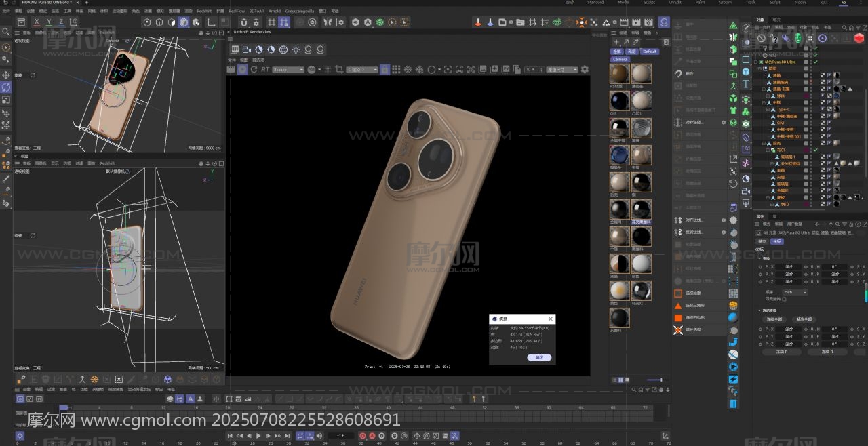868x446 pixels.
Task: Collapse the 有尔 node in object tree
Action: [768, 150]
